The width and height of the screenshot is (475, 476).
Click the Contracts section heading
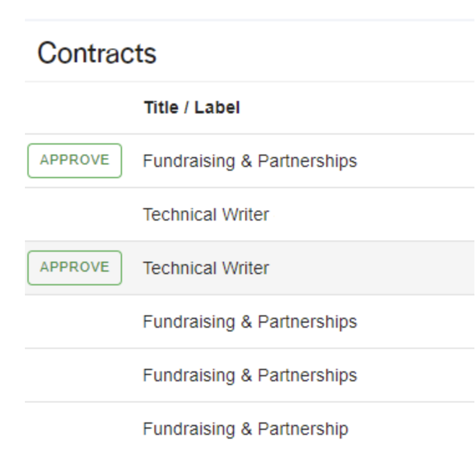96,54
